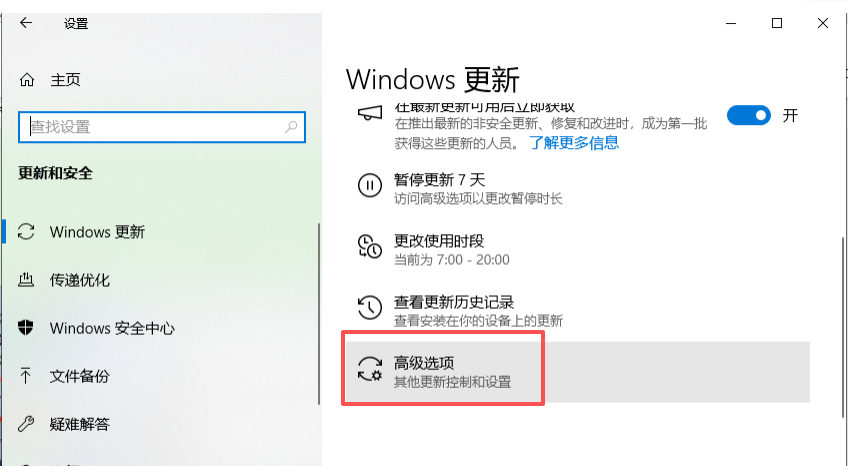Turn off the latest updates toggle

tap(748, 115)
